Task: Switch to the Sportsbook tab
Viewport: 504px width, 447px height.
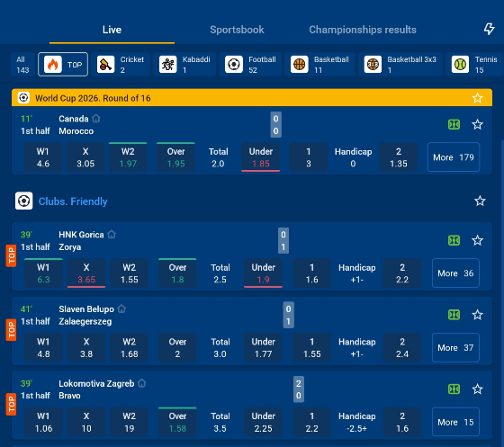Action: click(x=237, y=30)
